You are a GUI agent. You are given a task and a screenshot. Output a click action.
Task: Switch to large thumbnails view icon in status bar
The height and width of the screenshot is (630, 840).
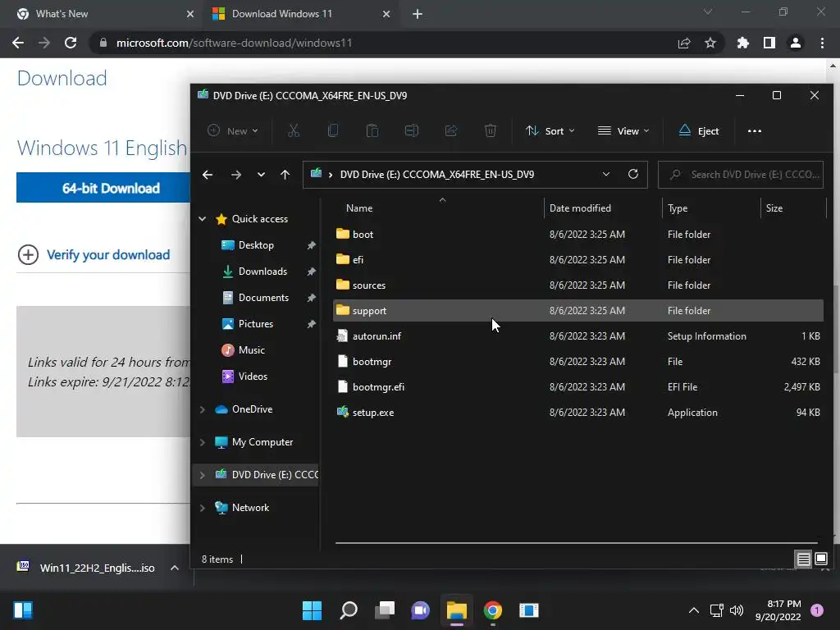pyautogui.click(x=820, y=559)
